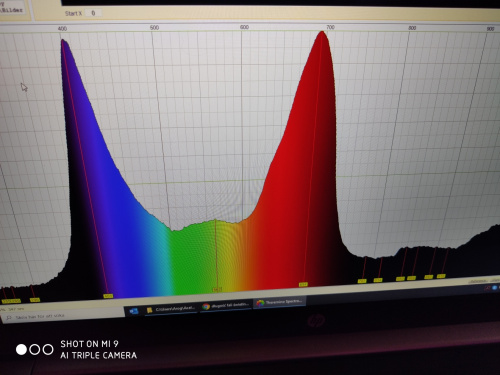The height and width of the screenshot is (375, 500).
Task: Switch to the Chrome window in the taskbar
Action: (x=226, y=305)
